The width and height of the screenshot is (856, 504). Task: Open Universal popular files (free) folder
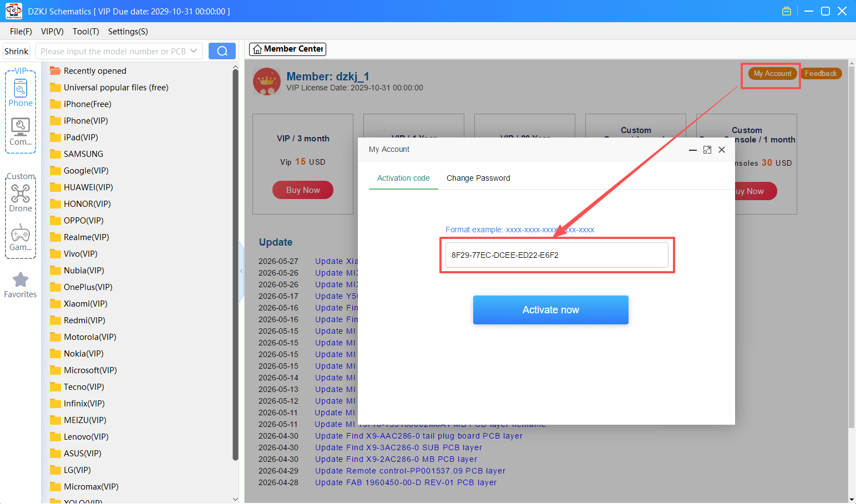109,88
